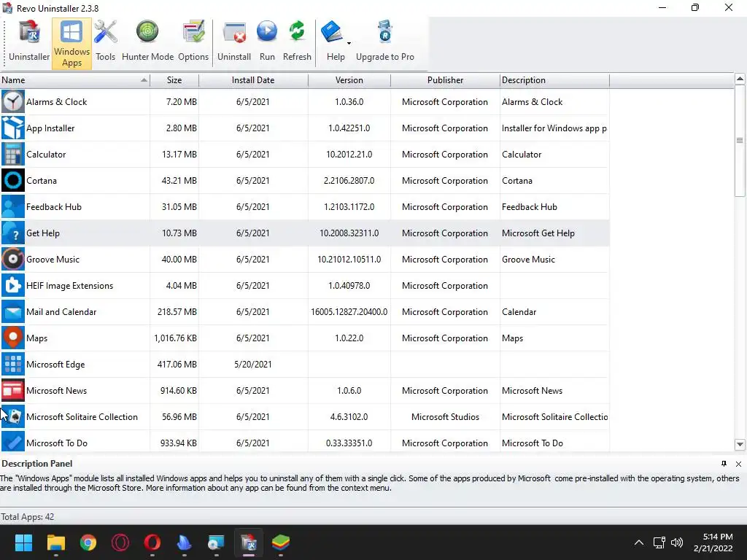Click Upgrade to Pro

385,42
